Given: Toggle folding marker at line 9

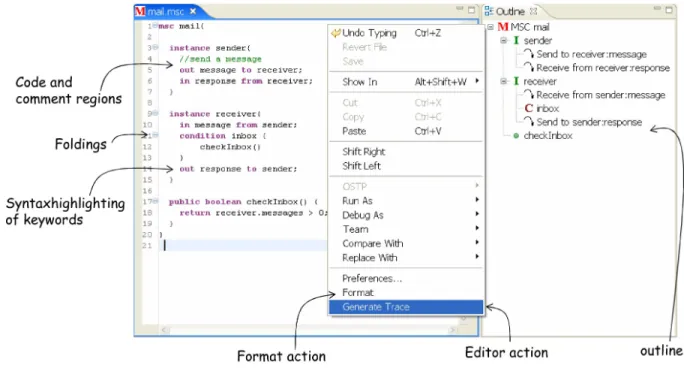Looking at the screenshot, I should tap(155, 113).
